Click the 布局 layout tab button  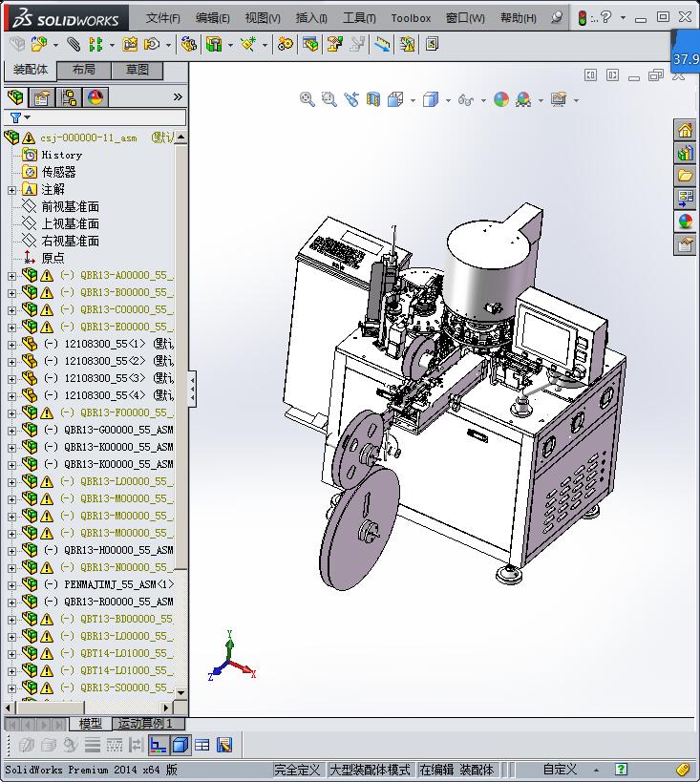tap(83, 70)
